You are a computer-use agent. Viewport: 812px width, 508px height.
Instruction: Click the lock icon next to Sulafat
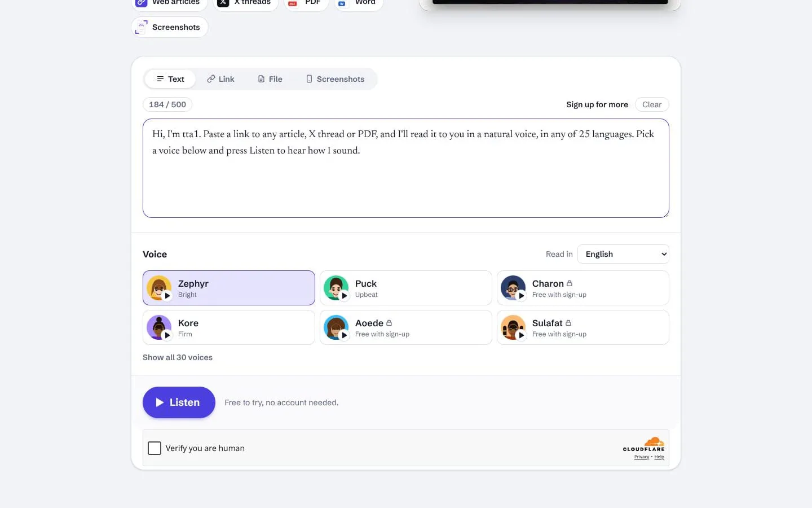(x=568, y=323)
